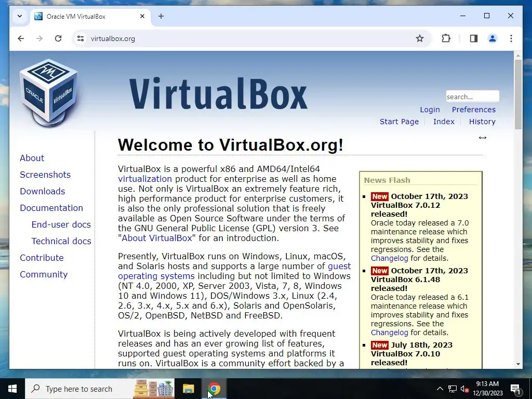Image resolution: width=532 pixels, height=399 pixels.
Task: Go to Start Page link
Action: (x=399, y=122)
